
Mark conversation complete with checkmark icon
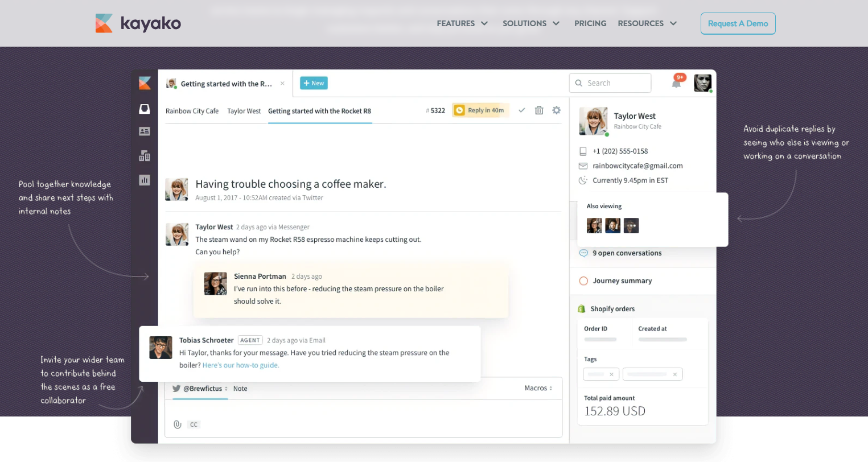521,110
